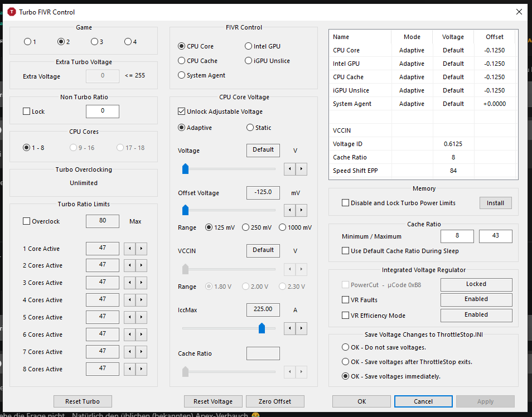
Task: Click the Offset column header
Action: coord(495,37)
